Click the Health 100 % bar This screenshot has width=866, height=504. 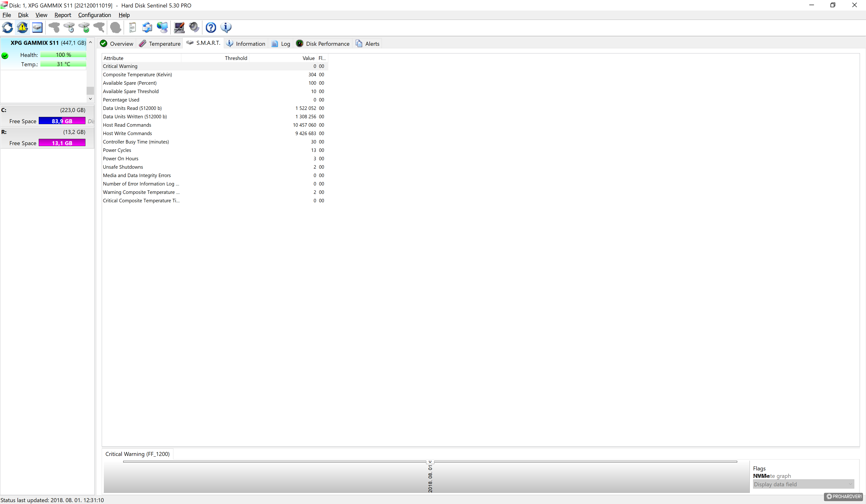(x=63, y=55)
